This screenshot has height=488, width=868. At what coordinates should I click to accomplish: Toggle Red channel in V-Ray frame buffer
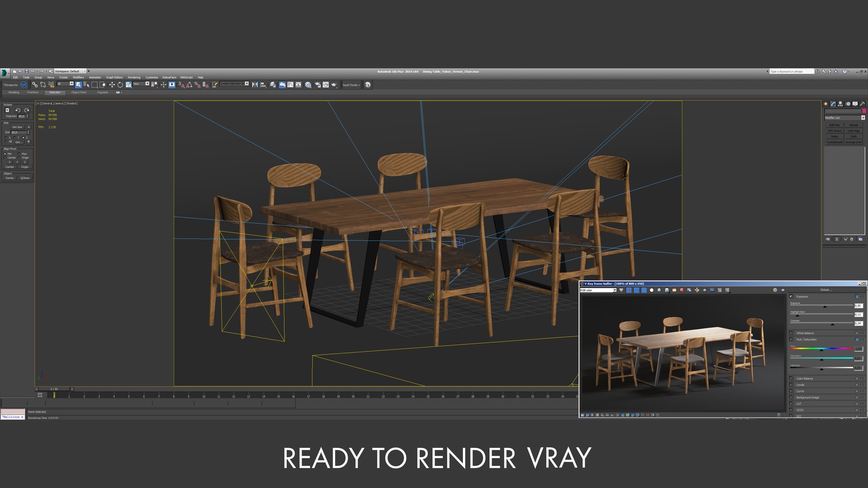click(629, 290)
